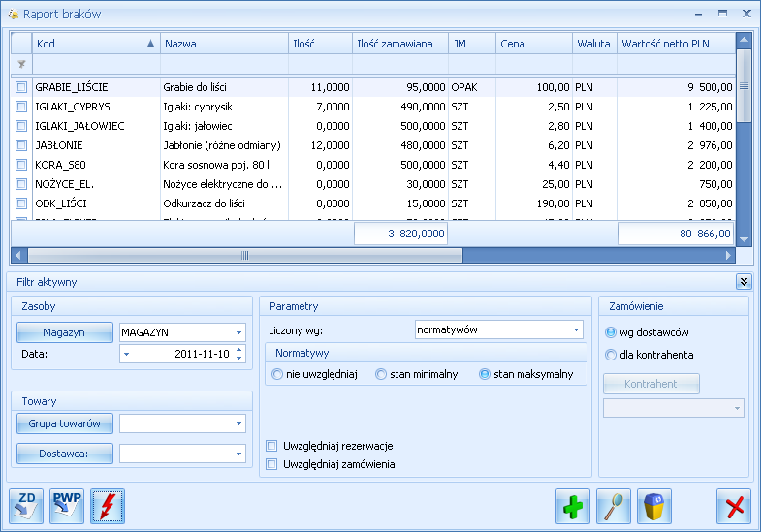The width and height of the screenshot is (761, 532).
Task: Click horizontal scrollbar left arrow
Action: coord(18,255)
